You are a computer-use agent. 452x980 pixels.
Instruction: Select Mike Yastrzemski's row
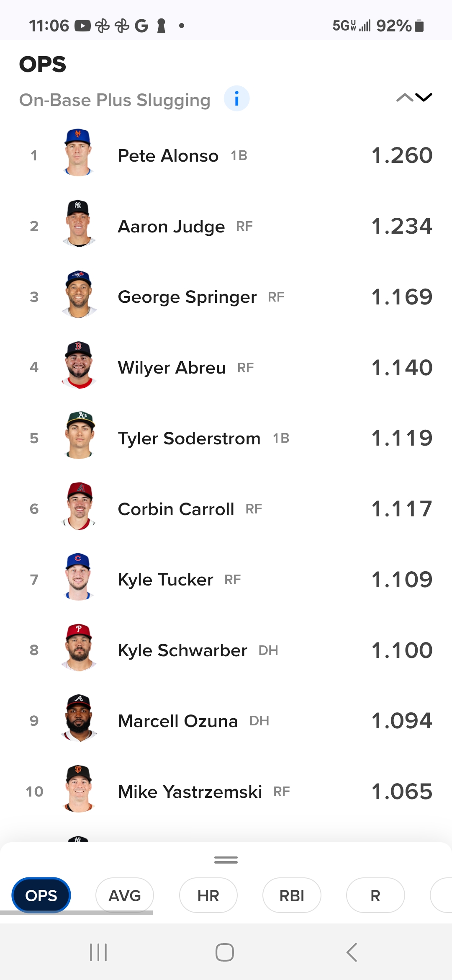click(x=226, y=792)
